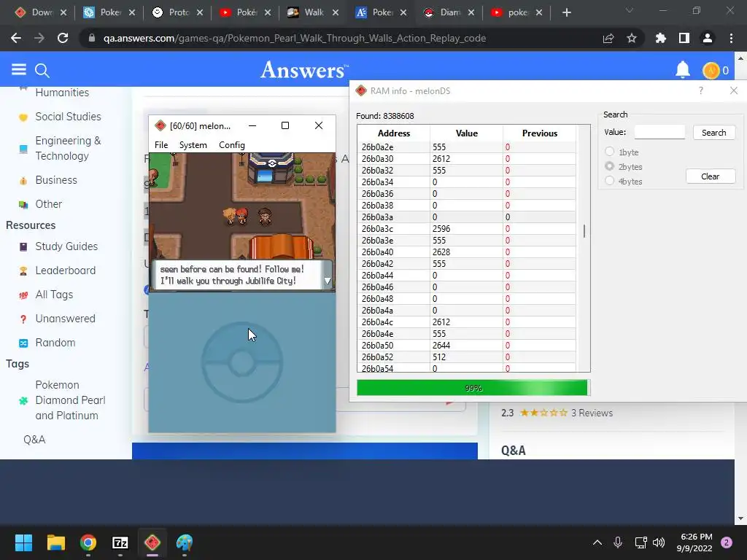Open a new Chrome tab
This screenshot has width=747, height=560.
tap(566, 12)
